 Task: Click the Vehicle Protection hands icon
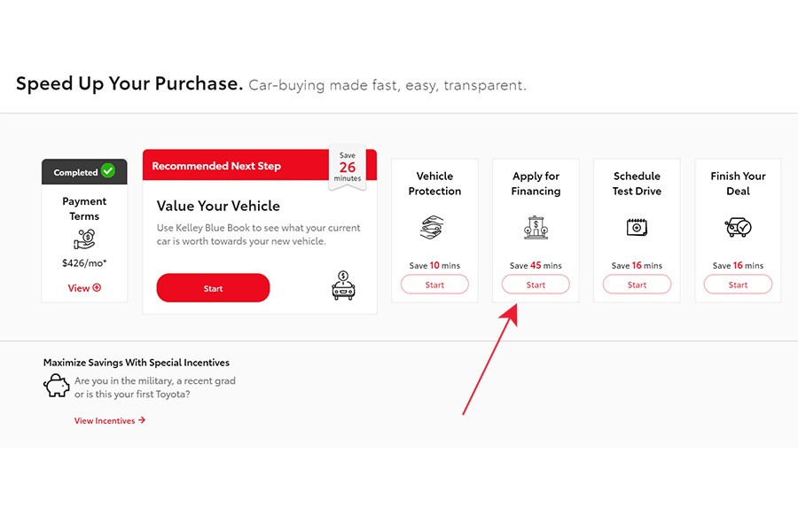pyautogui.click(x=432, y=227)
